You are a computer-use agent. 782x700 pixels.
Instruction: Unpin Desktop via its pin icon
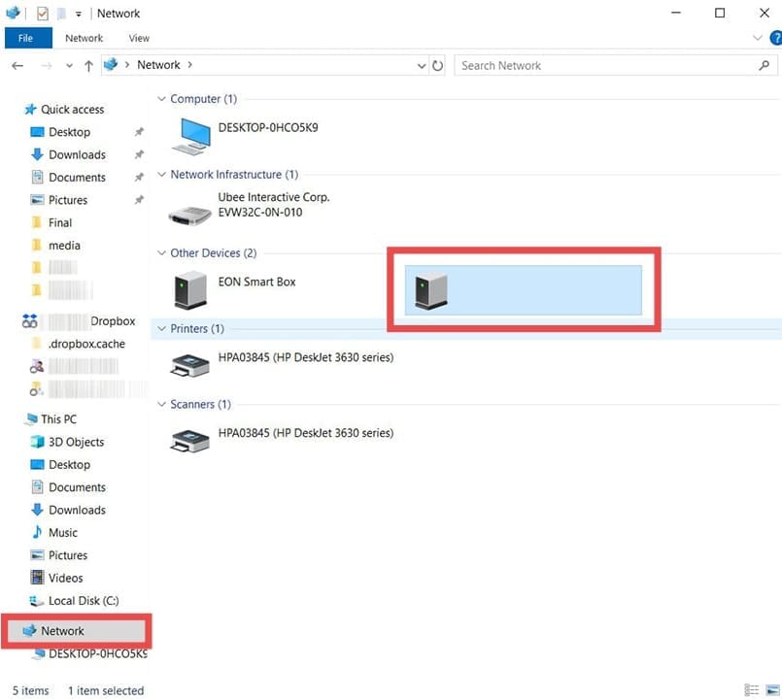pos(139,132)
